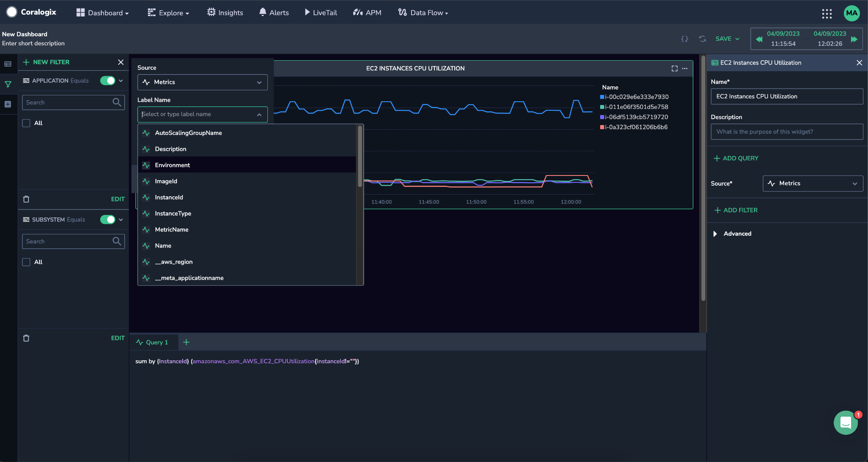Jump to next time range arrow

854,39
